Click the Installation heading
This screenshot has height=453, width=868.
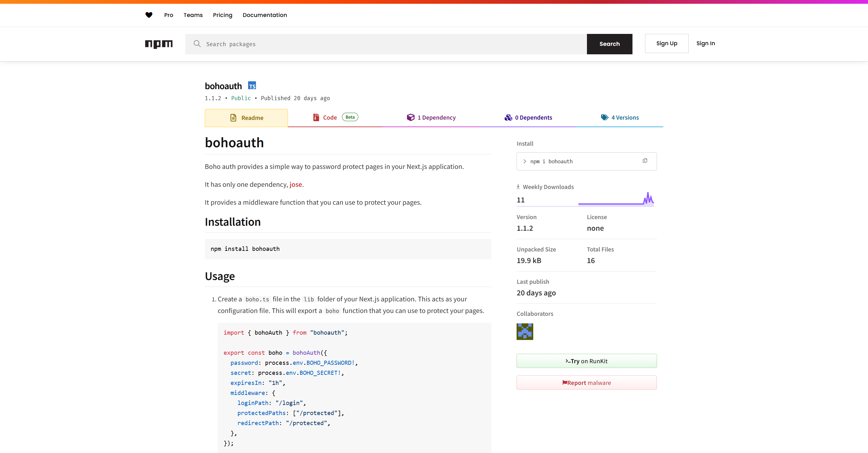[x=232, y=222]
